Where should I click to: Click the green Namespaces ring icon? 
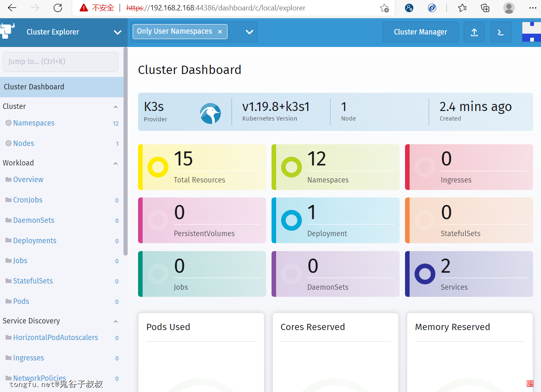[x=291, y=167]
